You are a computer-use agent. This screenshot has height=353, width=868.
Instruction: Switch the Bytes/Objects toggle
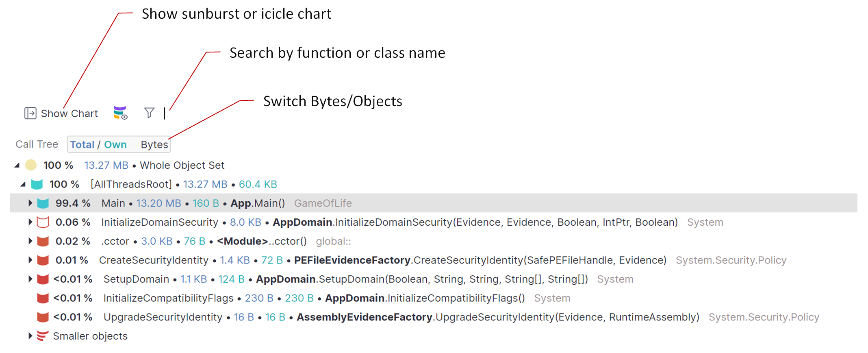(154, 144)
